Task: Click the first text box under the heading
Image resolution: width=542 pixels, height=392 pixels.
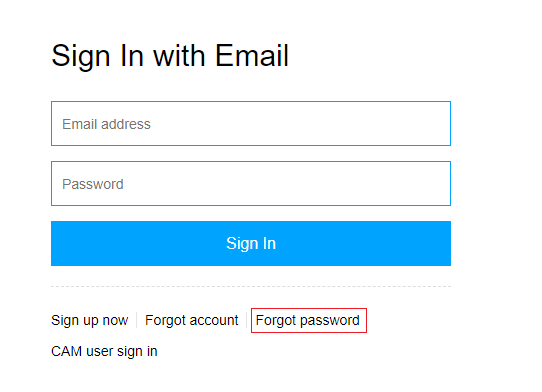Action: [251, 123]
